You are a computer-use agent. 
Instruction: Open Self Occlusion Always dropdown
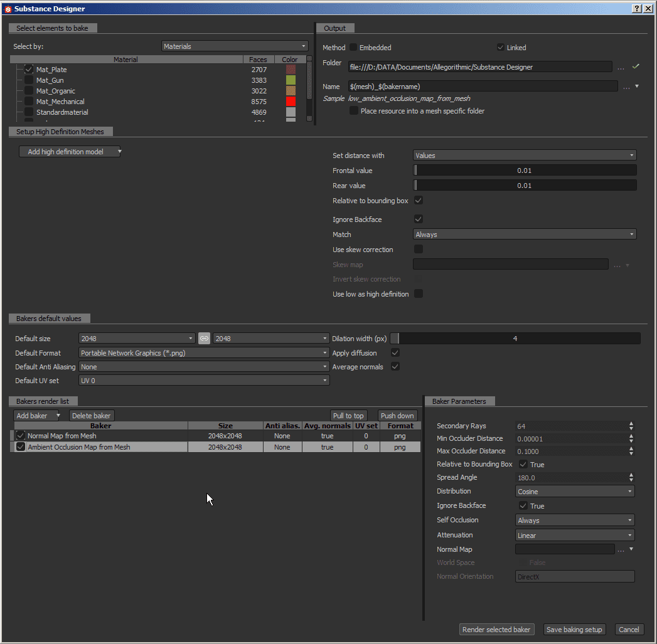575,520
